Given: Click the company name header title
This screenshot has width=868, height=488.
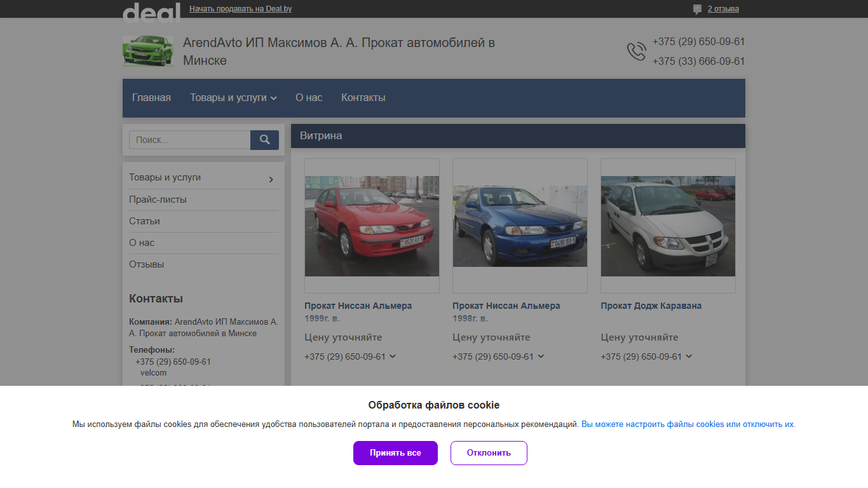Looking at the screenshot, I should coord(339,51).
